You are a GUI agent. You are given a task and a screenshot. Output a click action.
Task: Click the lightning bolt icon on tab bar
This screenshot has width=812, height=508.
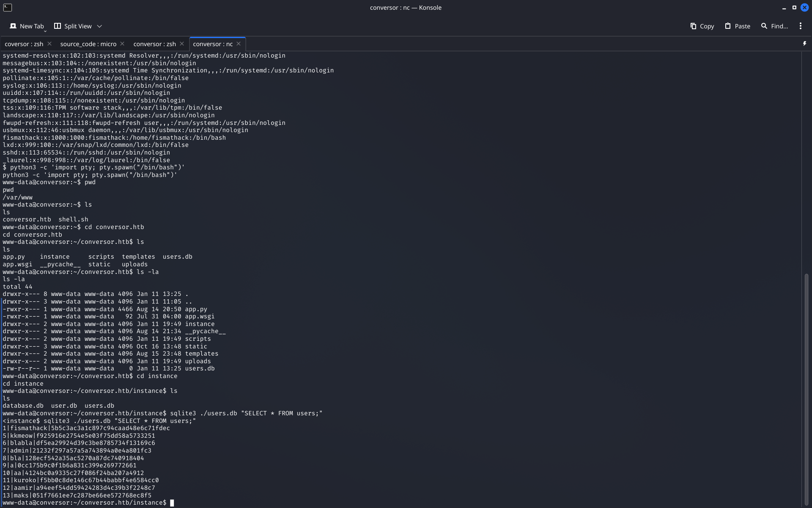click(804, 44)
